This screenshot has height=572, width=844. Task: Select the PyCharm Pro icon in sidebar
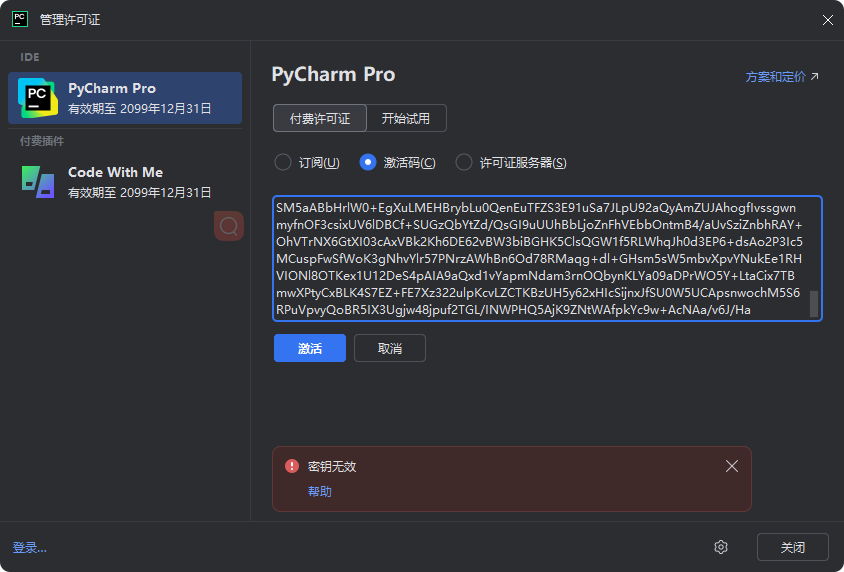[38, 98]
